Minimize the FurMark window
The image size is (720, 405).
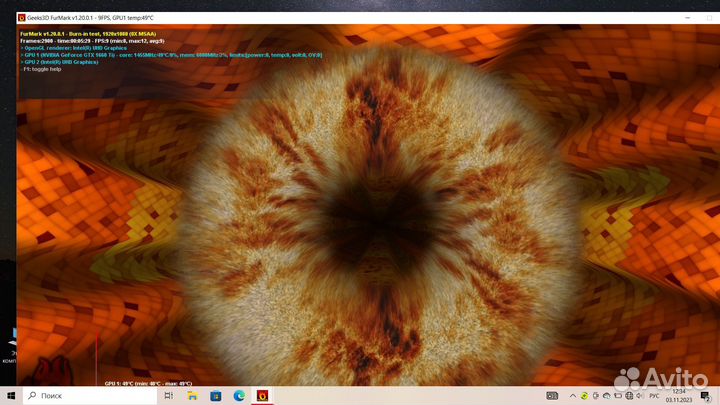click(687, 18)
